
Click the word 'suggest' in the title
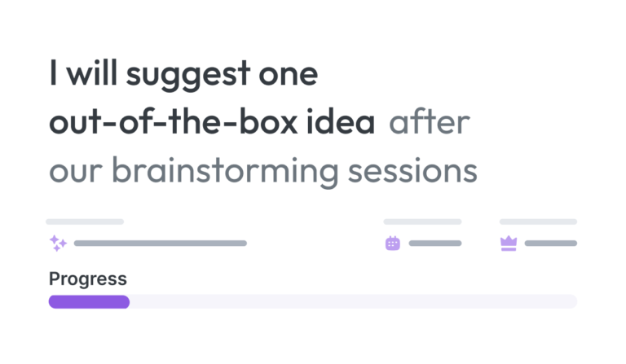(188, 76)
